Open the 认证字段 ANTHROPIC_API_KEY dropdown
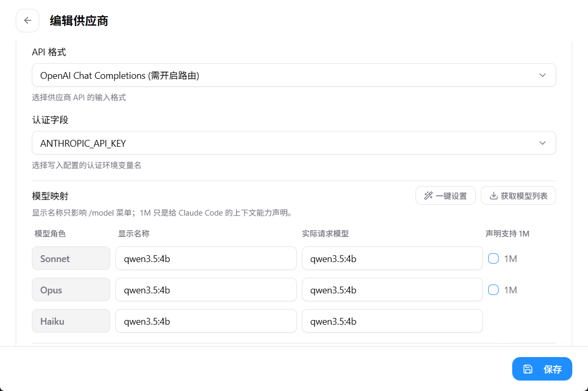The width and height of the screenshot is (588, 391). (294, 143)
